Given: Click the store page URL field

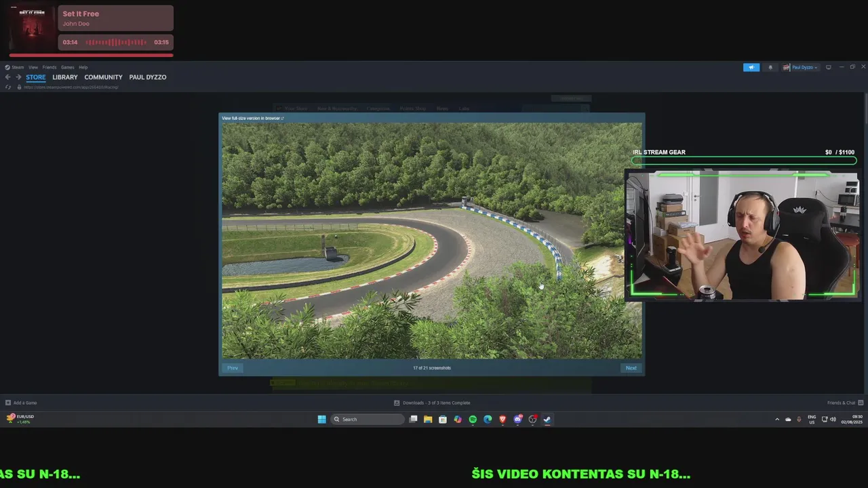Looking at the screenshot, I should [71, 87].
